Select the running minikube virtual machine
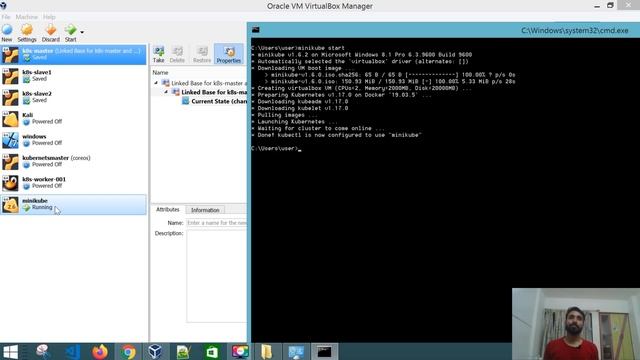Viewport: 640px width, 360px height. (x=73, y=204)
